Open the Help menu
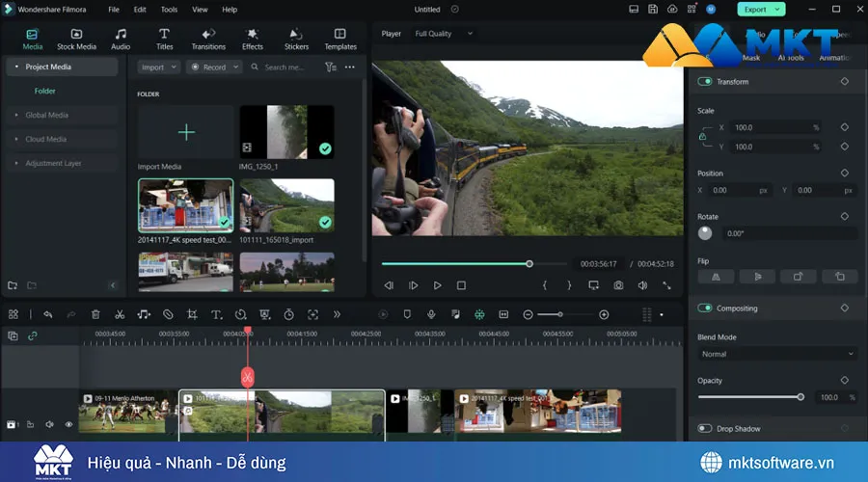 [x=230, y=10]
